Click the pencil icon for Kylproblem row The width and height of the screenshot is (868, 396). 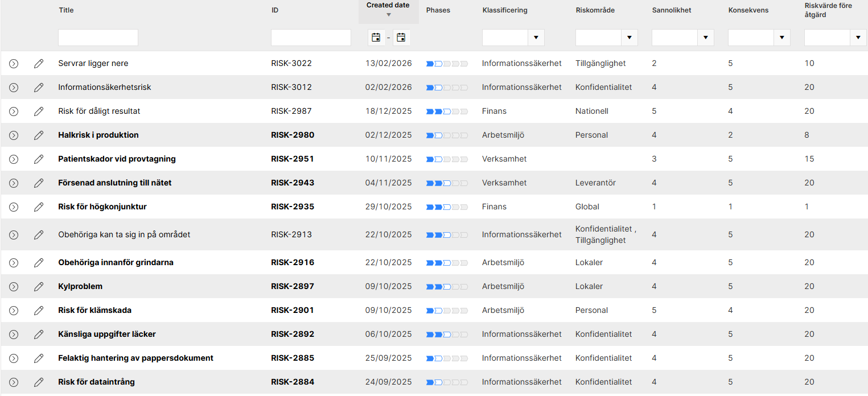tap(39, 286)
